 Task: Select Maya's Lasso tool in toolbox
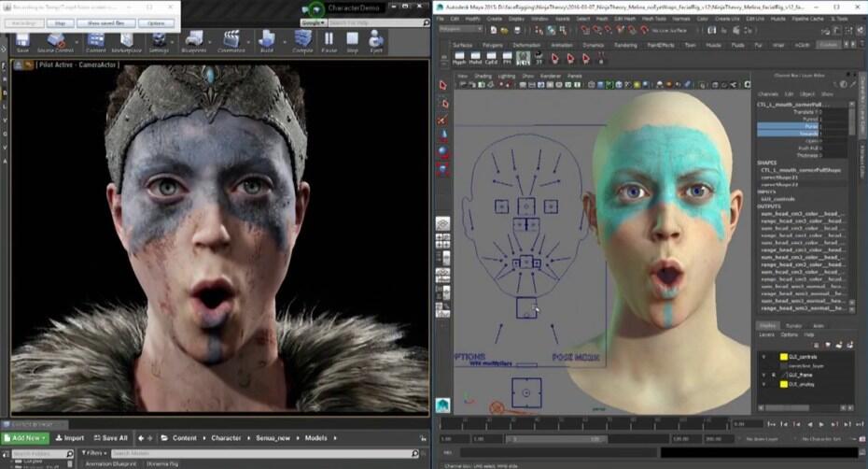pyautogui.click(x=442, y=103)
